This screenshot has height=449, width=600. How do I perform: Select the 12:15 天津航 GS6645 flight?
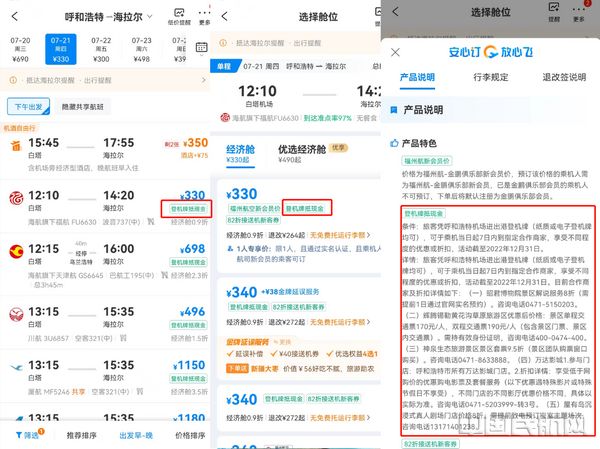click(x=105, y=264)
